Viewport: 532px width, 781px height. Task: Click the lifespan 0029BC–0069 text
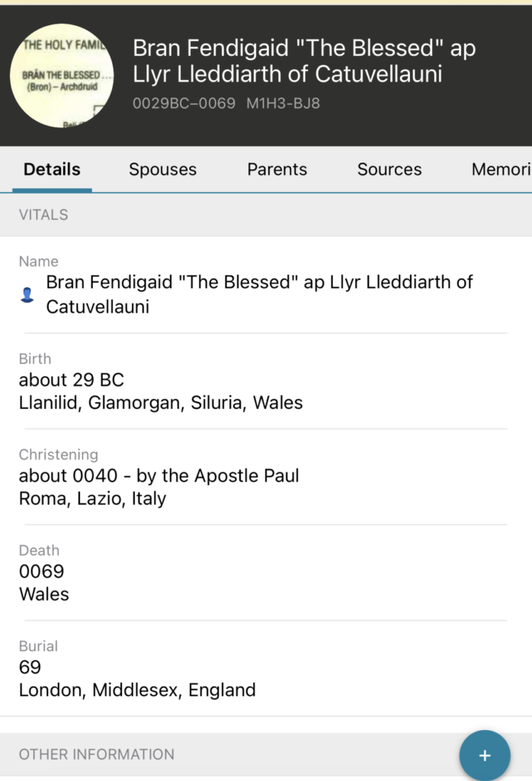184,103
